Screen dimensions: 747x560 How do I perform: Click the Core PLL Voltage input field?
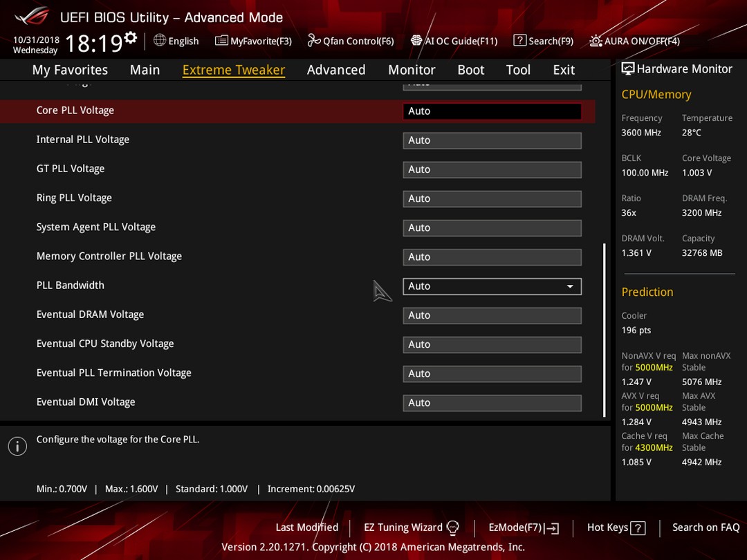coord(492,111)
